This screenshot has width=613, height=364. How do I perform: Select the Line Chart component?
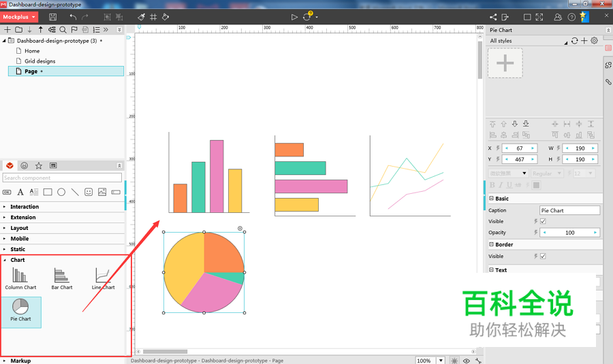pyautogui.click(x=103, y=278)
